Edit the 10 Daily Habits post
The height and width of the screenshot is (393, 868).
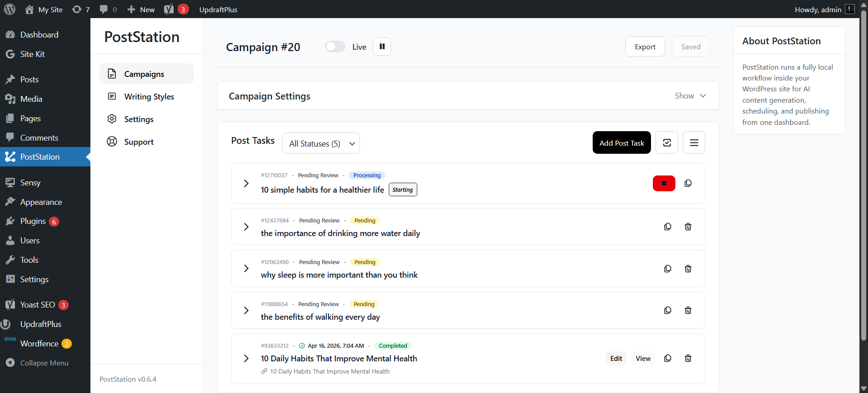click(x=616, y=358)
